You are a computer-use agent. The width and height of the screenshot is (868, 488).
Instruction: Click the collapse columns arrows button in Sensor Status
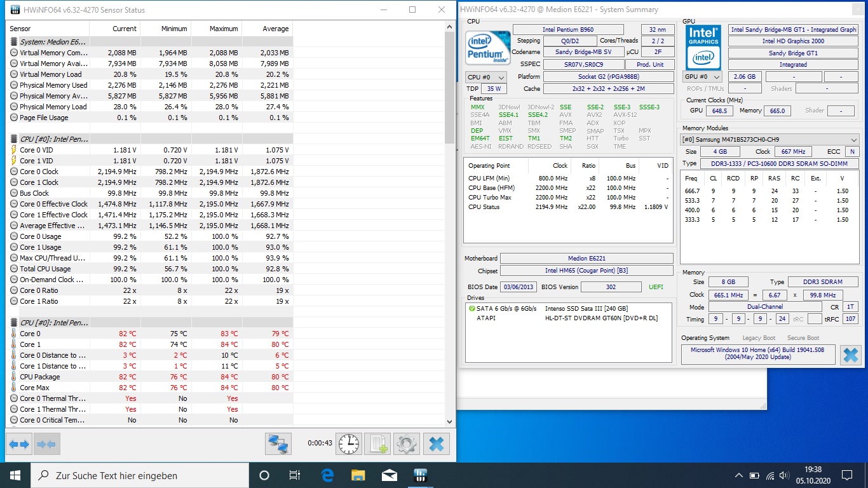46,444
